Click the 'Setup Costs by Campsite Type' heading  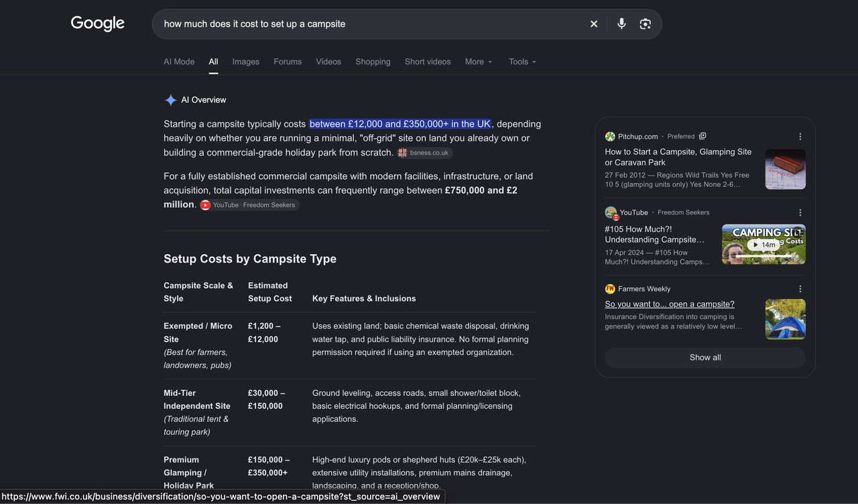(250, 259)
